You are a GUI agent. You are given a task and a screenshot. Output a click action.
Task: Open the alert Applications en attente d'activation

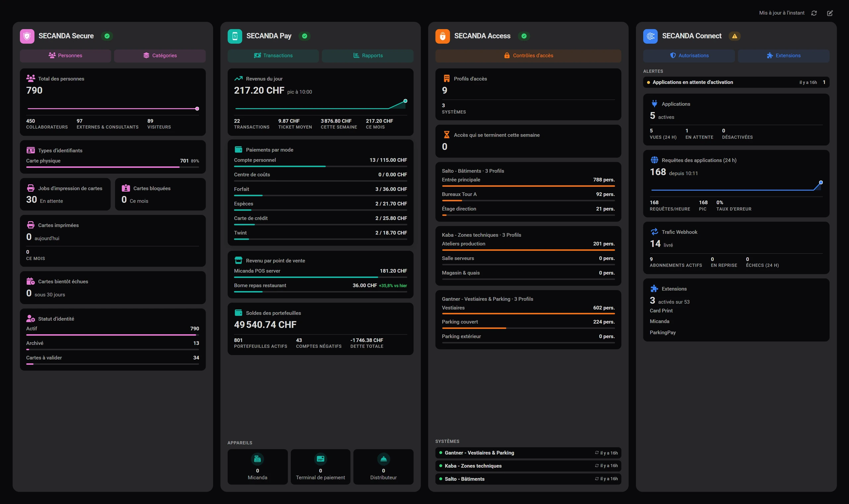point(736,82)
